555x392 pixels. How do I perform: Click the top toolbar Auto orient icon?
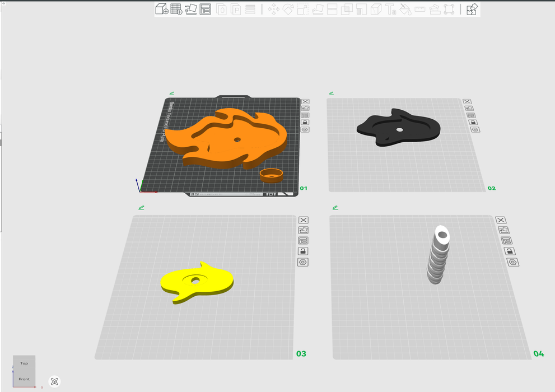tap(191, 9)
